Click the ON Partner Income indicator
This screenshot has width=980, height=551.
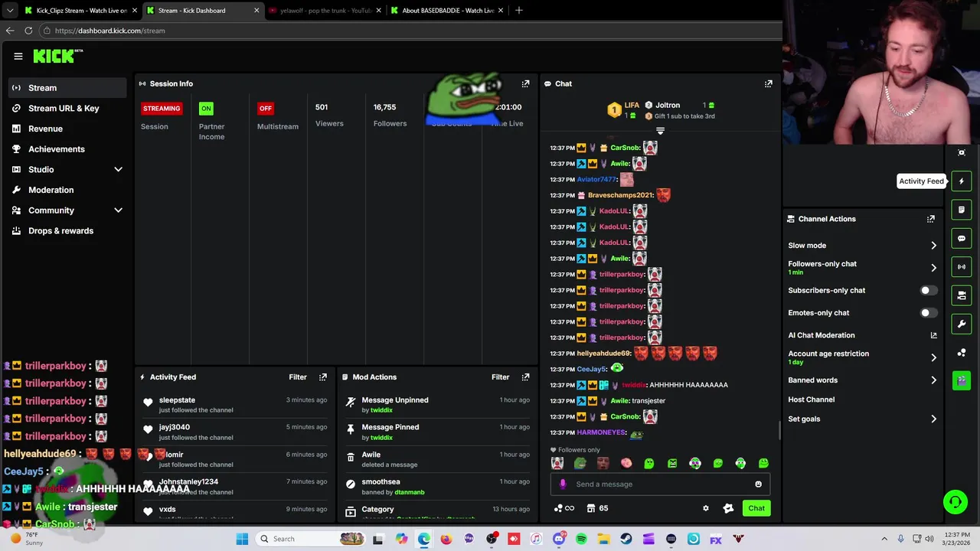[x=206, y=109]
